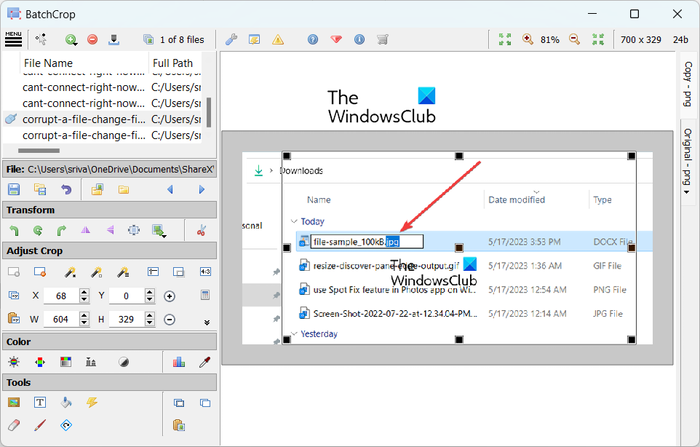
Task: Click the purple undo arrow
Action: click(x=66, y=189)
